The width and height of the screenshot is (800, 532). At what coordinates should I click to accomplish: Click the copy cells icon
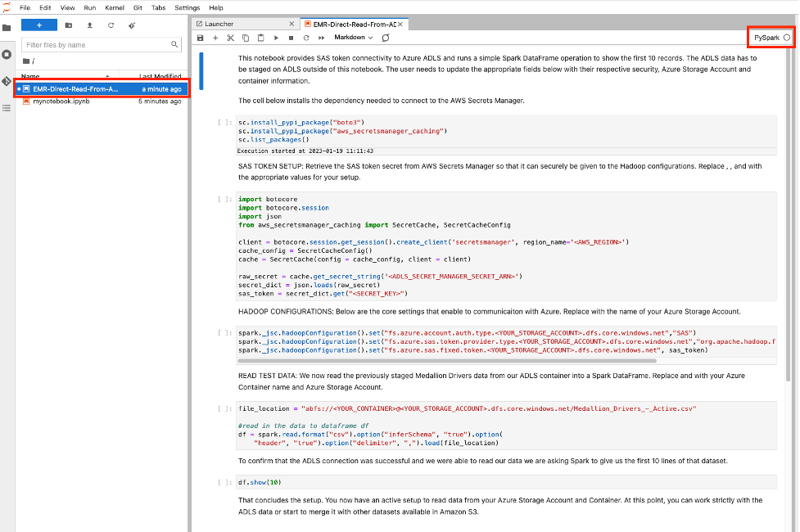246,38
